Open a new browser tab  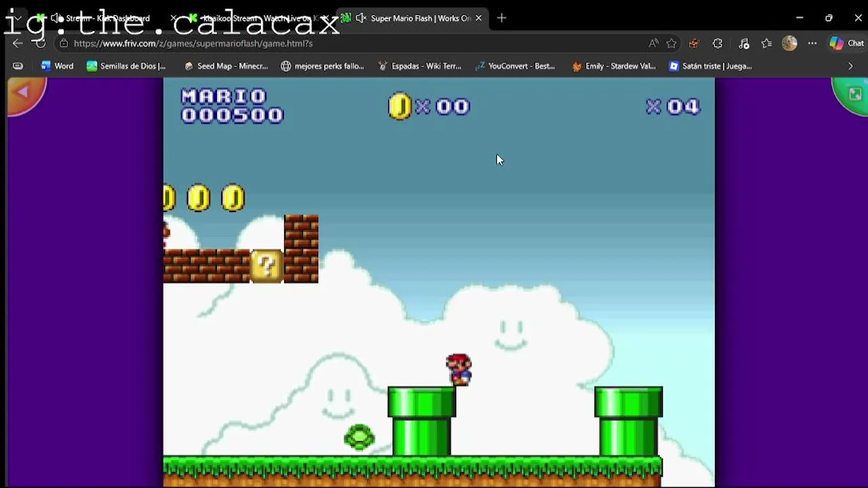pos(501,18)
